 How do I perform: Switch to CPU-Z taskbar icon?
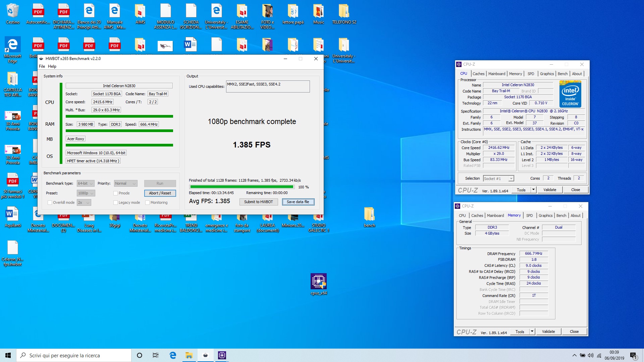(x=222, y=355)
